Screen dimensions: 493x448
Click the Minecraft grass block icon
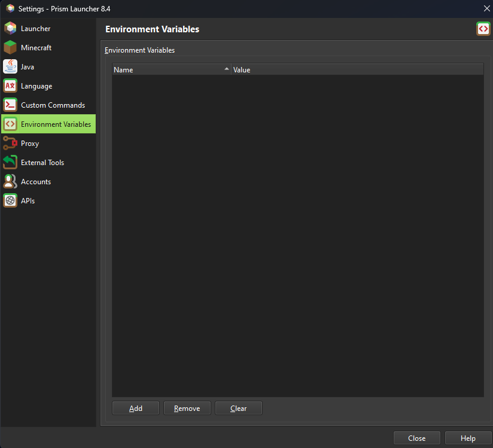(x=10, y=47)
